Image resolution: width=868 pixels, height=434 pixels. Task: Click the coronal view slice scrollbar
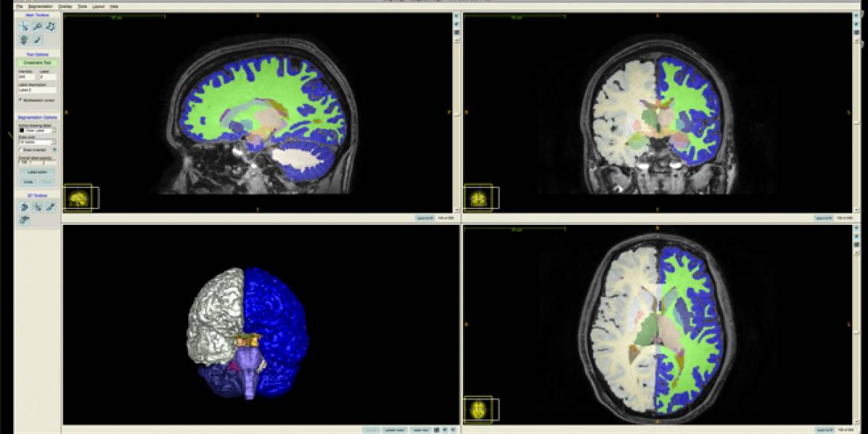(856, 123)
